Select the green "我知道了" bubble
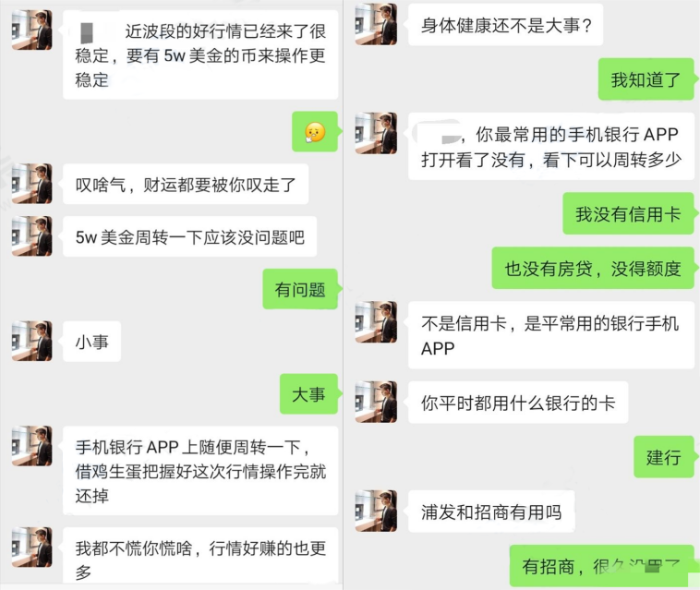Image resolution: width=700 pixels, height=590 pixels. coord(646,79)
